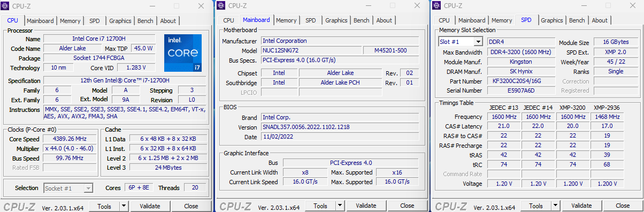
Task: Click Validate in the Mainboard window
Action: click(366, 206)
